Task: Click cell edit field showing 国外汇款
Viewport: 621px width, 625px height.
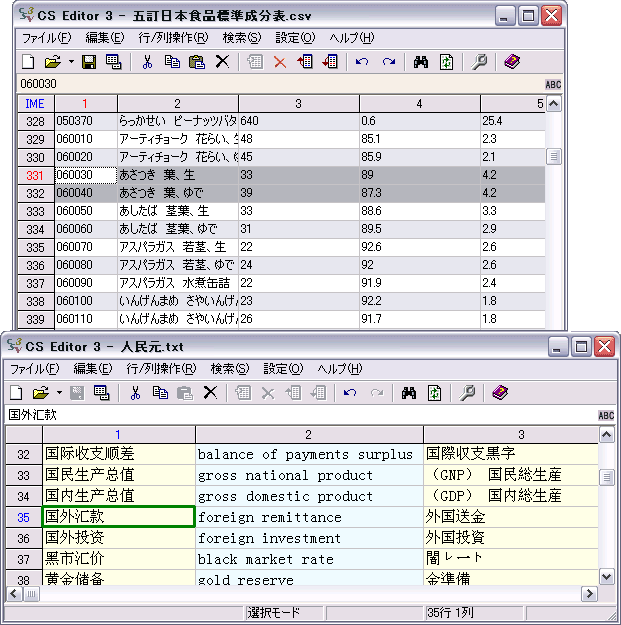Action: point(301,415)
